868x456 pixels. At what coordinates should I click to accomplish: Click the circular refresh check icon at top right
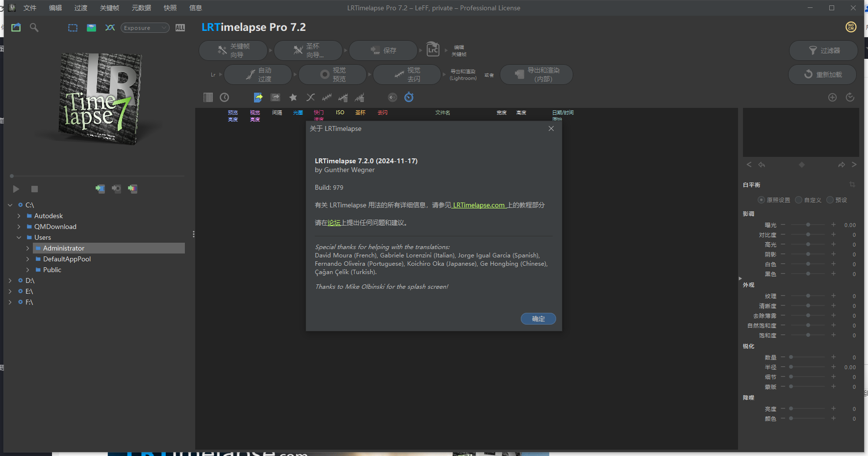[850, 97]
